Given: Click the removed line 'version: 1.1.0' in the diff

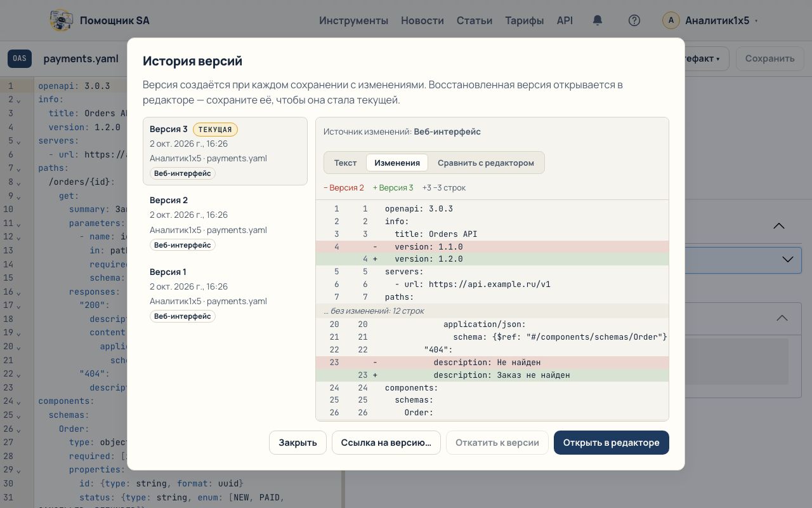Looking at the screenshot, I should [x=492, y=246].
